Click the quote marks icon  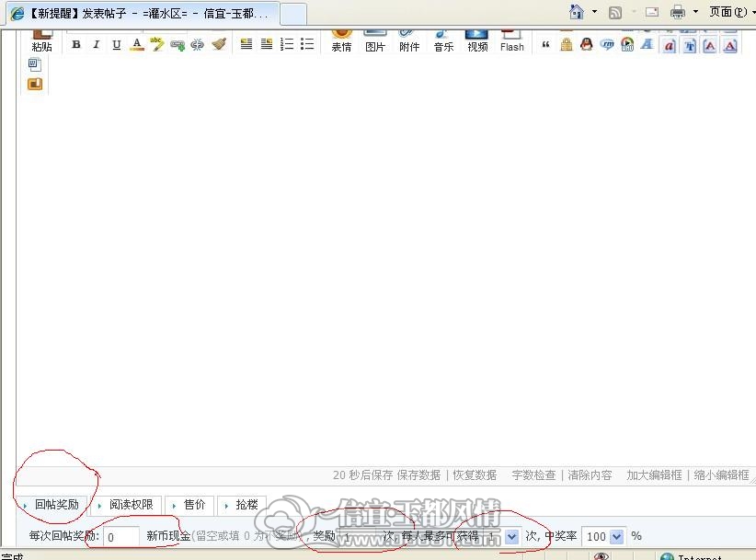point(545,45)
